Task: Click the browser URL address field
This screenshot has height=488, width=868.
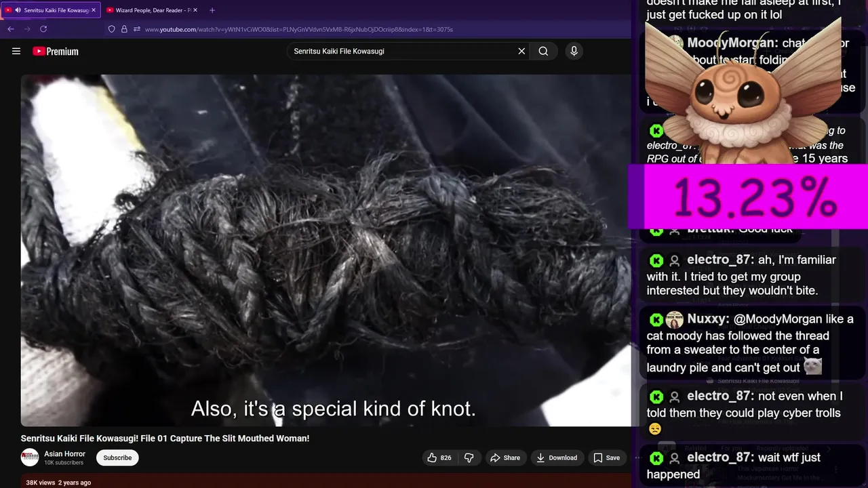Action: click(298, 29)
